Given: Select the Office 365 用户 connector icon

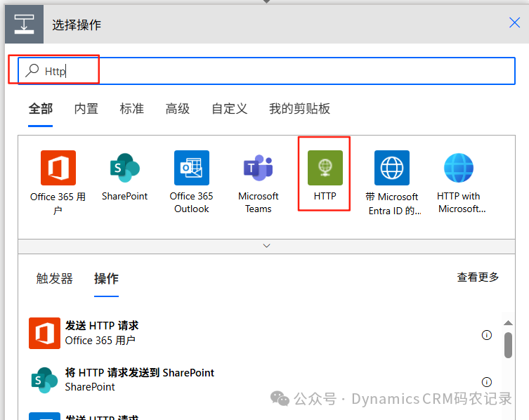Looking at the screenshot, I should [x=58, y=168].
